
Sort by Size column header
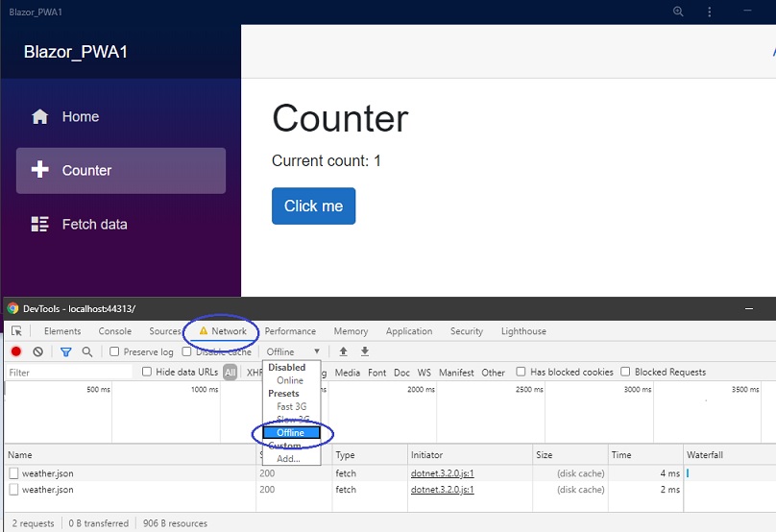570,455
